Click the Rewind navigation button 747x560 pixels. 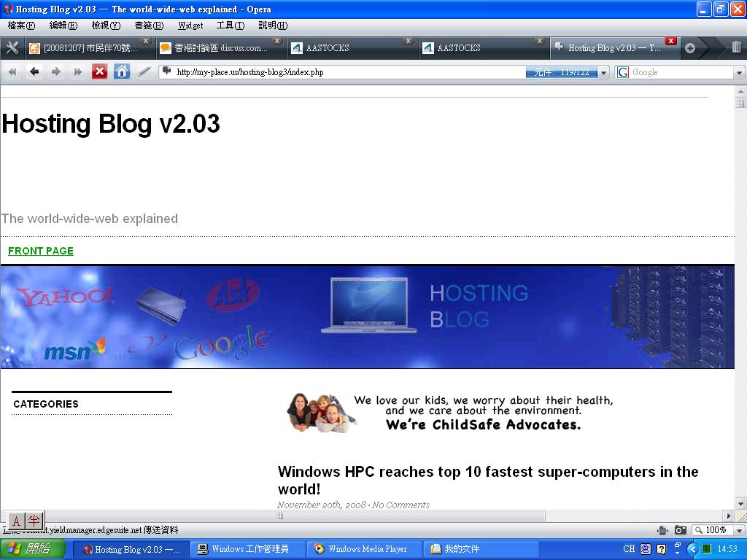pyautogui.click(x=12, y=71)
